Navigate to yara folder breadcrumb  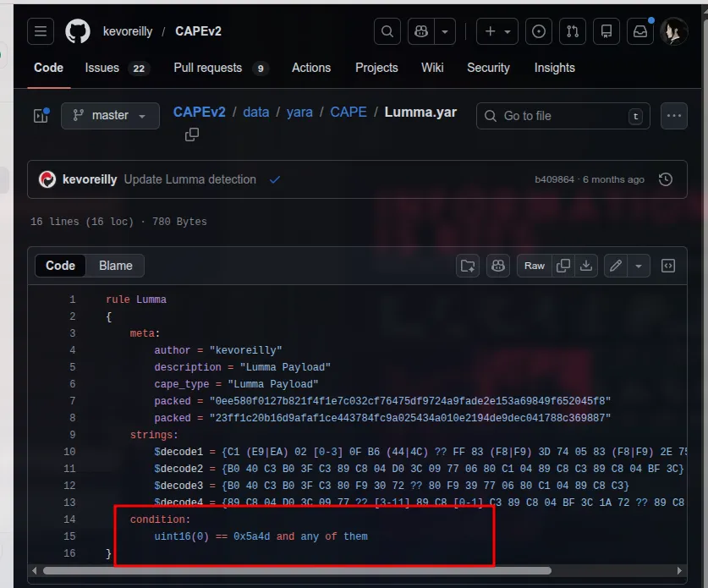pyautogui.click(x=299, y=112)
